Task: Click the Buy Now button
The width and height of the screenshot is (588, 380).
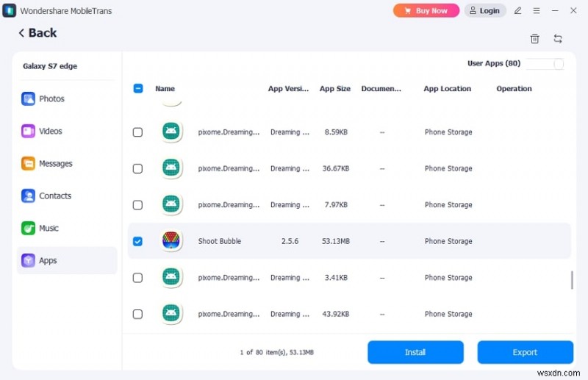Action: pyautogui.click(x=426, y=10)
